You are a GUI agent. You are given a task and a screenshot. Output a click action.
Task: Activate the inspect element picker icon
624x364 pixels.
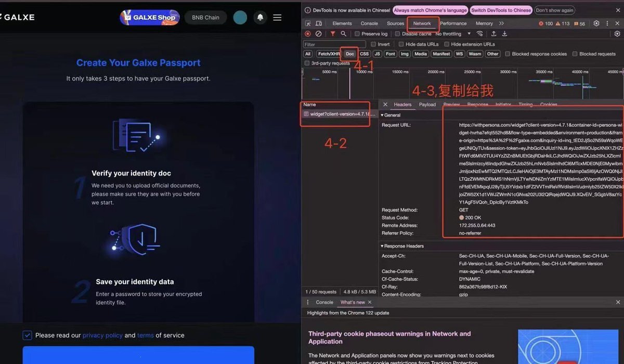pos(308,23)
